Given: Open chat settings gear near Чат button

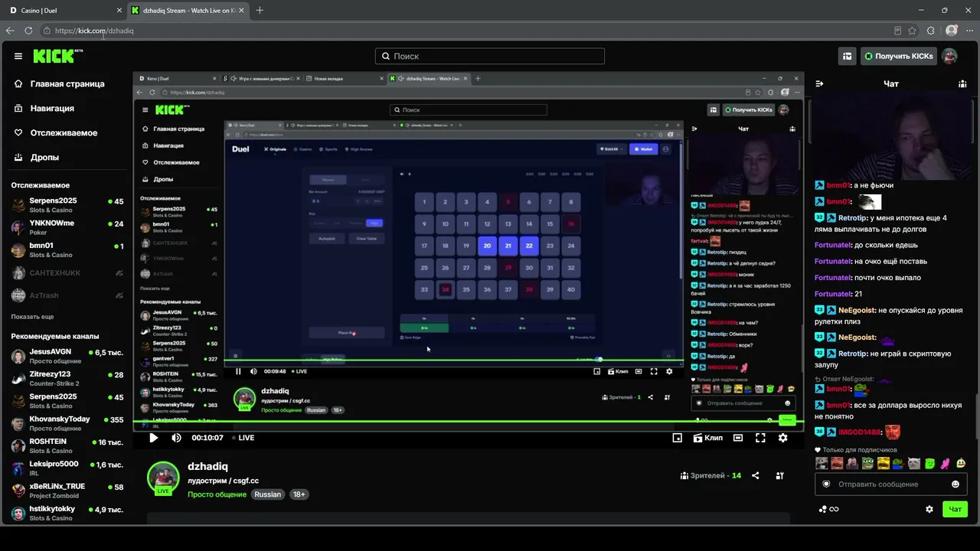Looking at the screenshot, I should tap(929, 509).
